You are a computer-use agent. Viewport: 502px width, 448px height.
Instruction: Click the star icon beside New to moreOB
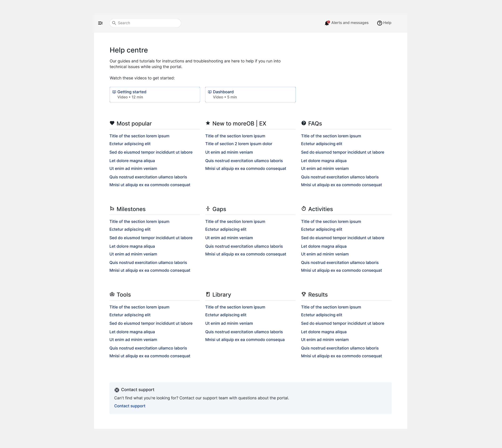click(x=208, y=123)
